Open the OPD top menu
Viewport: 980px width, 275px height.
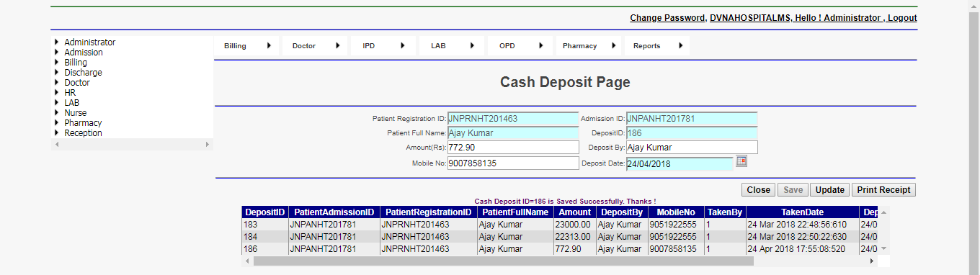pos(520,46)
